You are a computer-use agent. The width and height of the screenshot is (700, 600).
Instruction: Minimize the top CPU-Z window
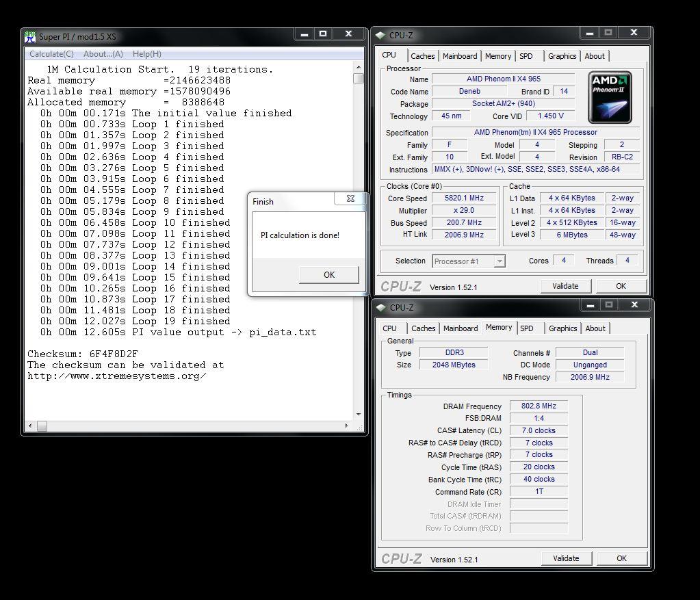point(589,33)
